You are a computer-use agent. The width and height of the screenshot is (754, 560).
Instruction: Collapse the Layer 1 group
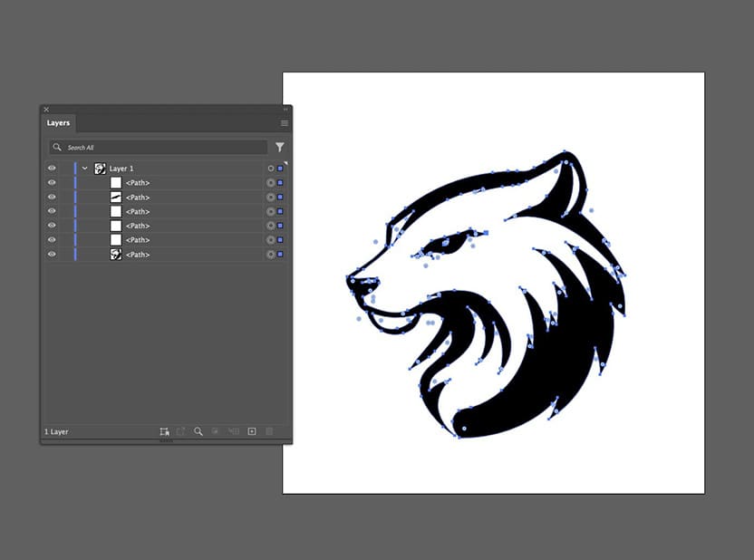tap(84, 168)
